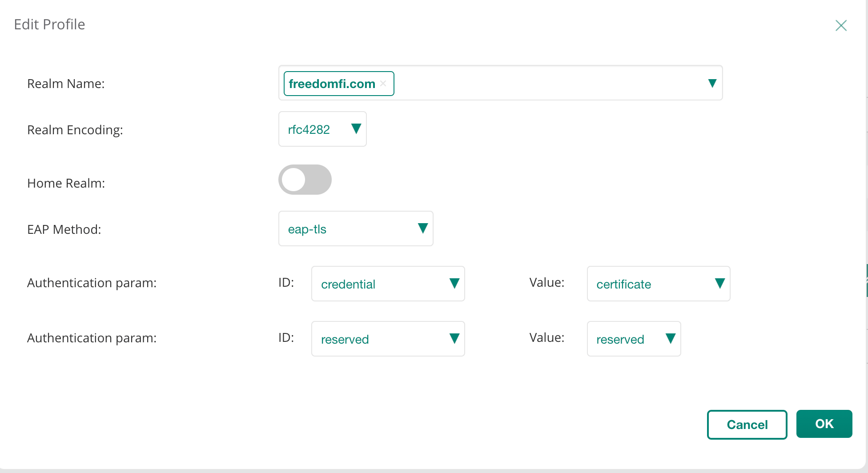This screenshot has width=868, height=473.
Task: Open the EAP Method eap-tls dropdown
Action: 355,228
